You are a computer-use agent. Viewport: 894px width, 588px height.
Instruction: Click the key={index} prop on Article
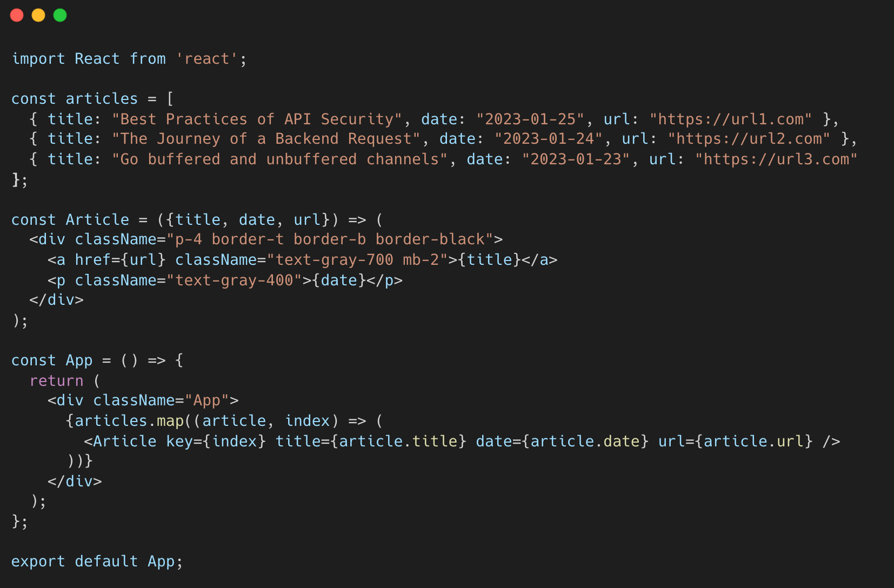click(x=216, y=441)
